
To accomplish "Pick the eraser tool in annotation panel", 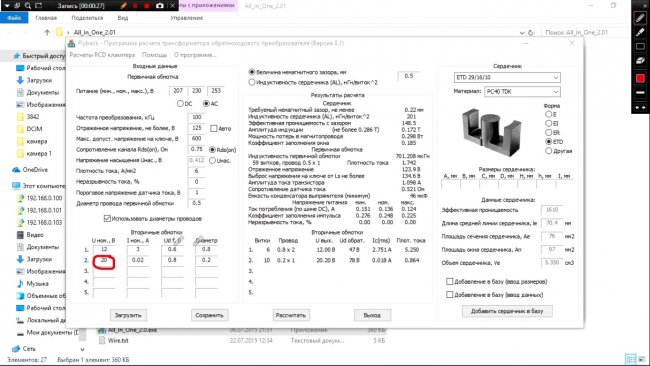I will click(640, 61).
